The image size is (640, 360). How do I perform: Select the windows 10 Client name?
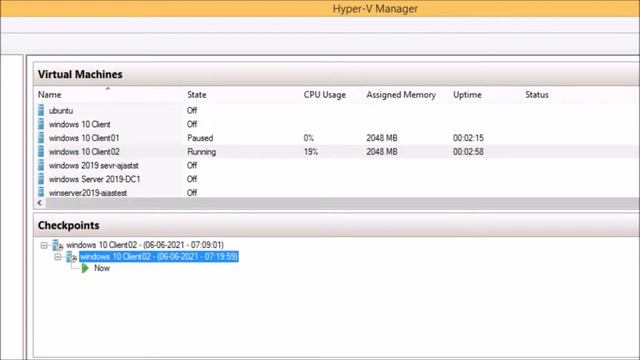click(x=80, y=124)
